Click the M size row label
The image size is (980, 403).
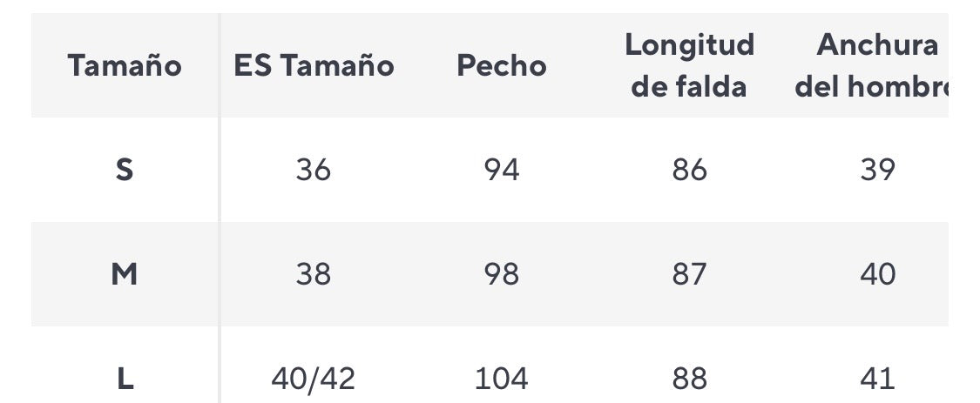click(125, 274)
